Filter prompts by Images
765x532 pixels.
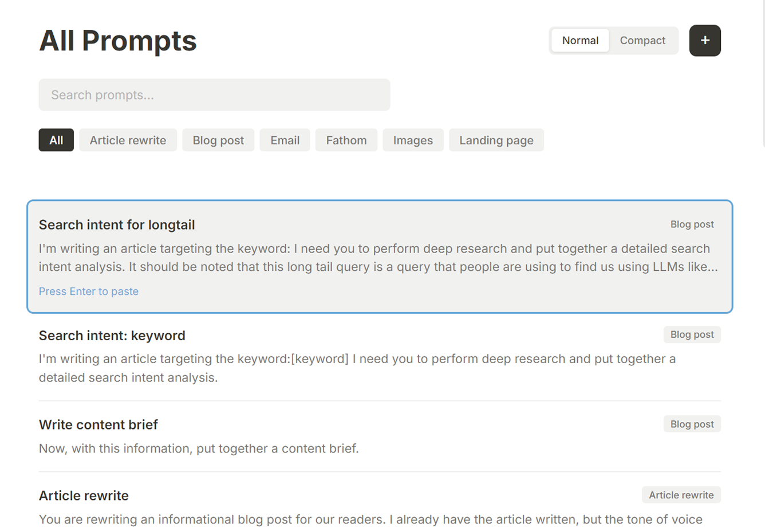[x=413, y=140]
